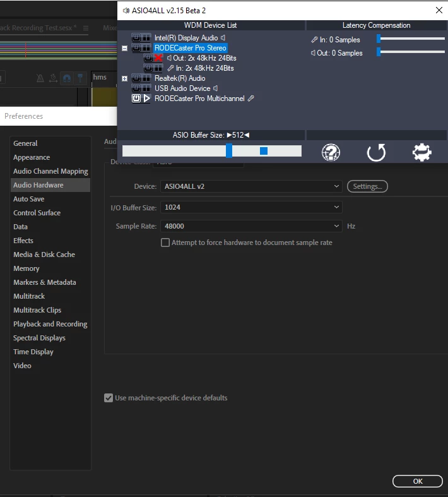Open the Audio Channel Mapping preferences
This screenshot has height=497, width=448.
(x=50, y=172)
